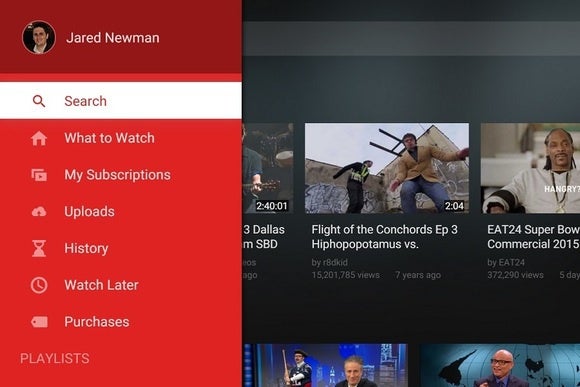Image resolution: width=580 pixels, height=387 pixels.
Task: Click the Uploads cloud icon
Action: [39, 212]
